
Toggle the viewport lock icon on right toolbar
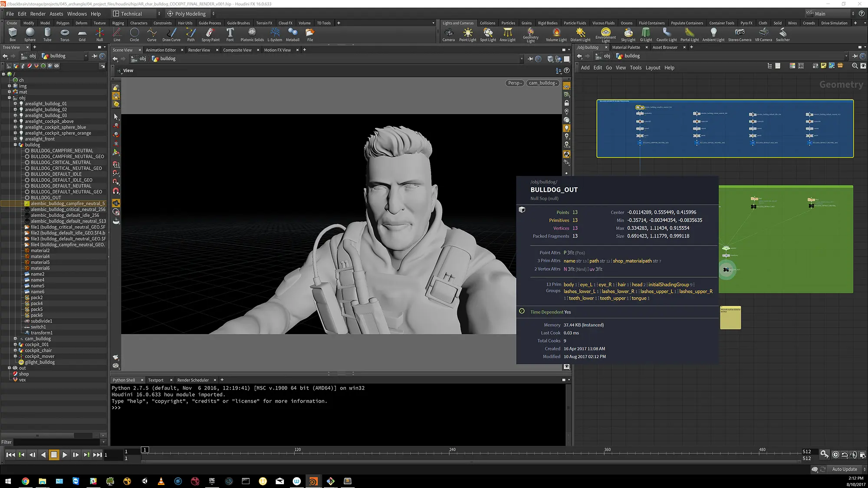[566, 103]
